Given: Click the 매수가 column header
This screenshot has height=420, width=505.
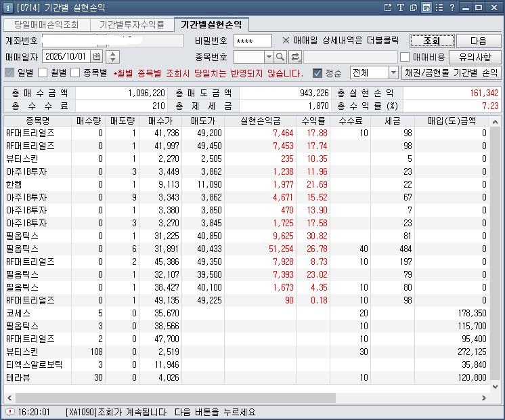Looking at the screenshot, I should pos(160,121).
